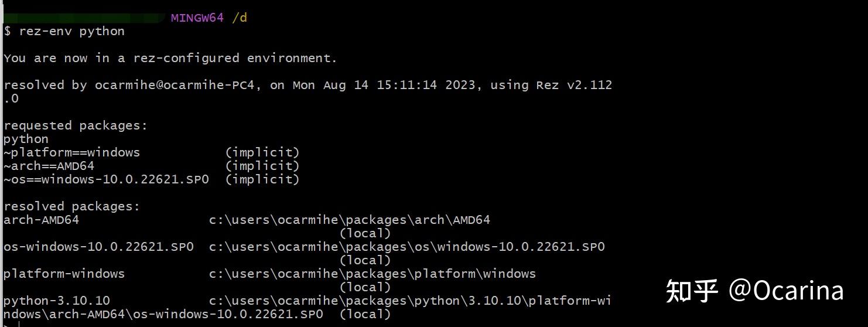Click the 'Rez v2.112' version text
This screenshot has width=868, height=327.
click(x=574, y=85)
